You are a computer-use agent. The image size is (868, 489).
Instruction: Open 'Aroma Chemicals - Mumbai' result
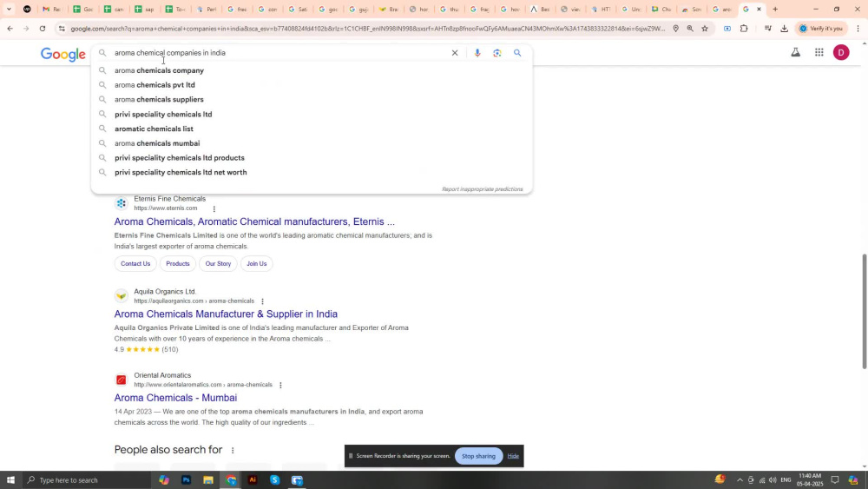pos(175,398)
